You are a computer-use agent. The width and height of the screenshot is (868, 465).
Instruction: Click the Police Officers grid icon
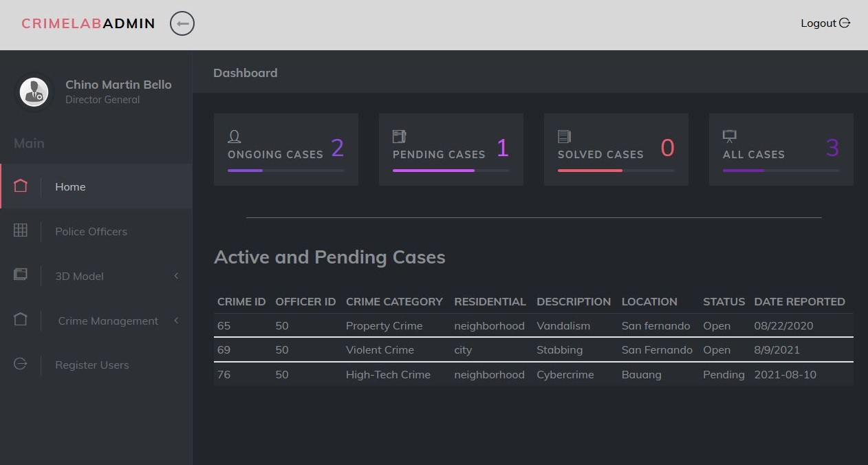[x=21, y=231]
